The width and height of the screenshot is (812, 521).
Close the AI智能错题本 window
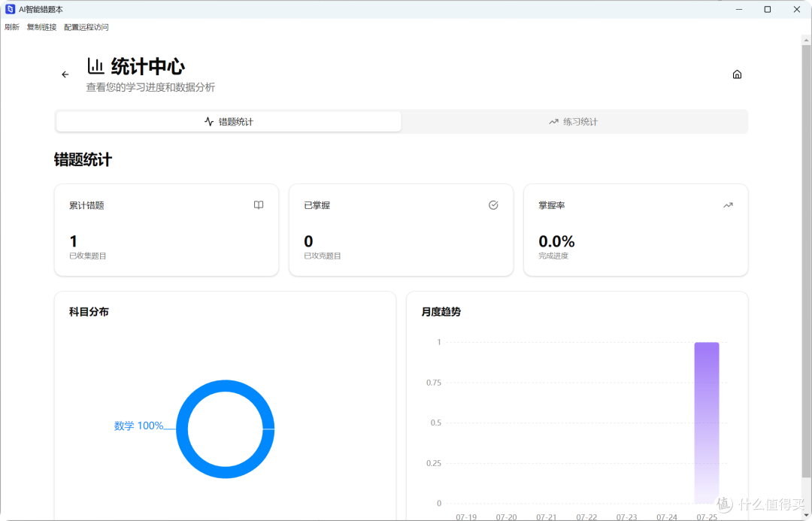click(x=796, y=9)
